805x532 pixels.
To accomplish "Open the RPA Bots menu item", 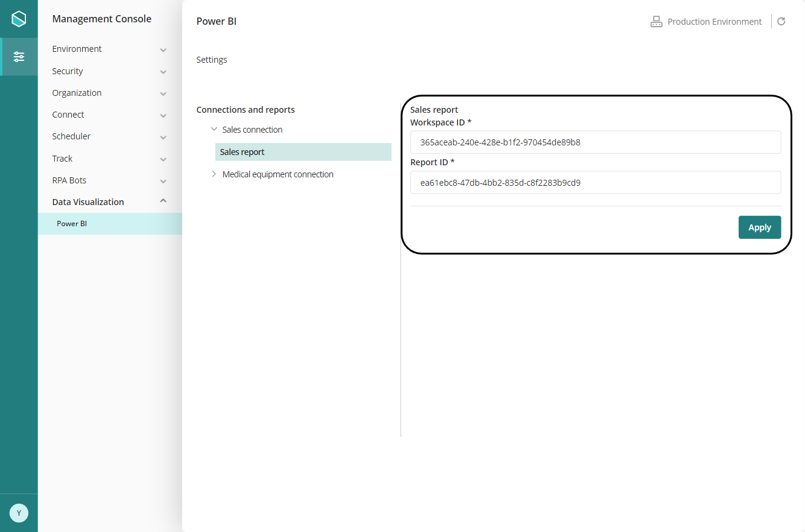I will [x=69, y=180].
